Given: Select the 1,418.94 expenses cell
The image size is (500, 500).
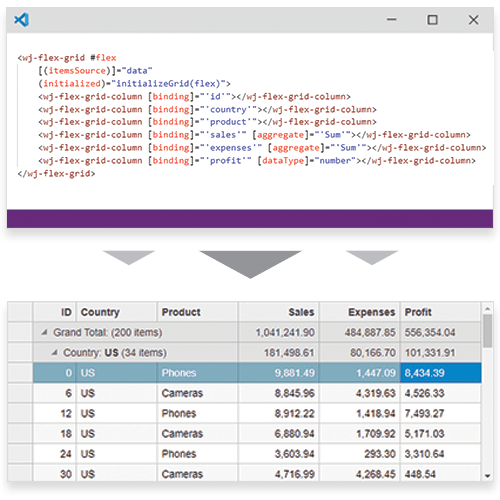Looking at the screenshot, I should (359, 413).
